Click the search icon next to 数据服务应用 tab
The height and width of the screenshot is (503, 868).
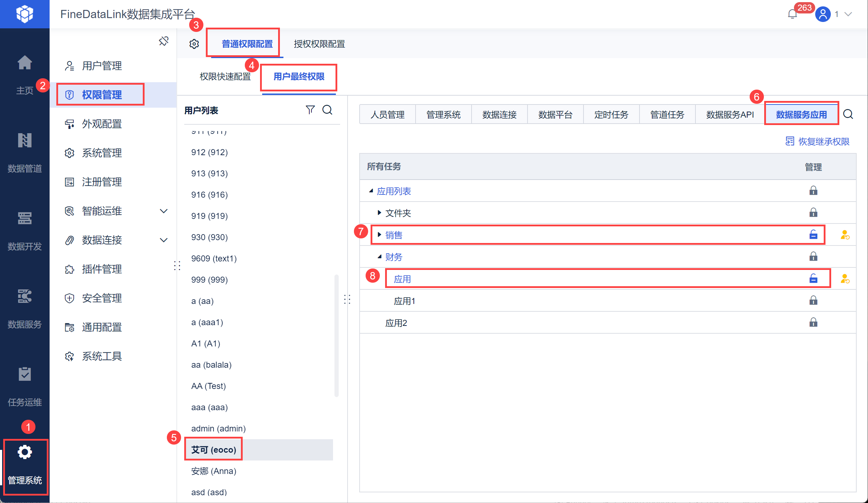(x=848, y=114)
